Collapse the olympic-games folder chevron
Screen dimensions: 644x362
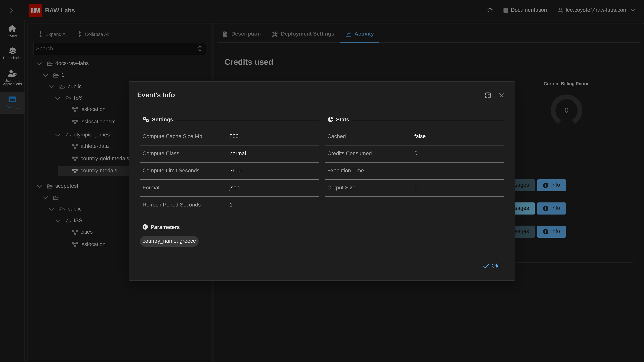tap(58, 135)
